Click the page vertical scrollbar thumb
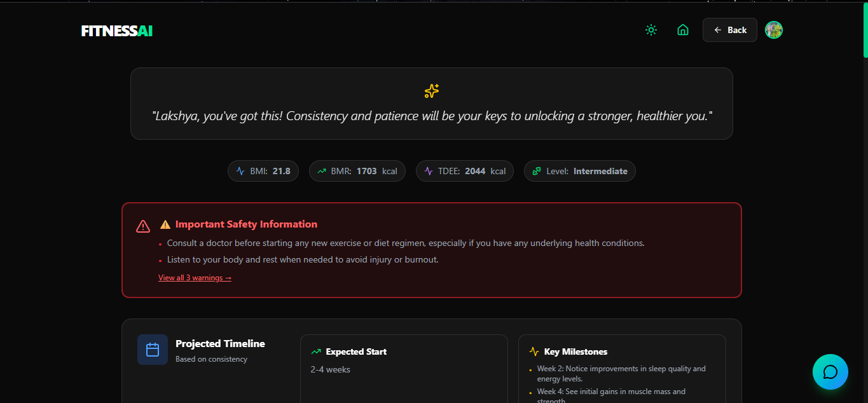The height and width of the screenshot is (403, 868). click(x=865, y=31)
